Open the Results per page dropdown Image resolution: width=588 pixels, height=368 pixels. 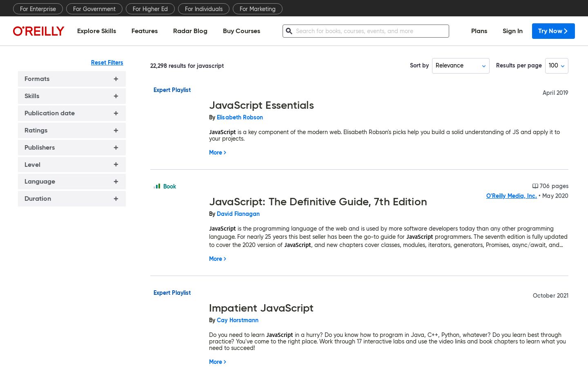(557, 66)
